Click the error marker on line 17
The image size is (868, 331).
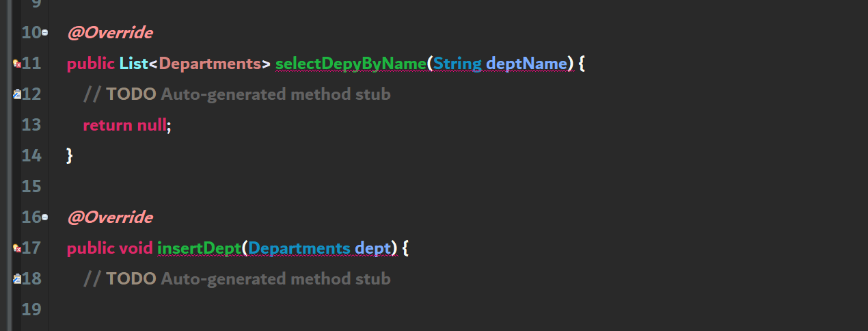click(x=17, y=248)
